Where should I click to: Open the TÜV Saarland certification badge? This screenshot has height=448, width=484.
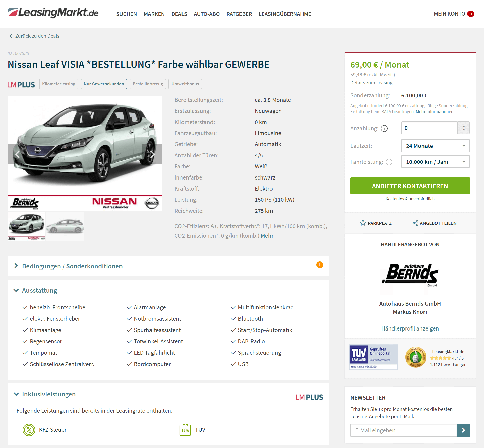pos(373,357)
